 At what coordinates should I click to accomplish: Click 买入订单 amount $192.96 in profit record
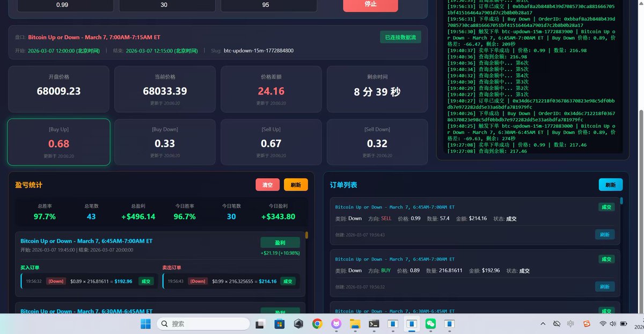click(123, 281)
